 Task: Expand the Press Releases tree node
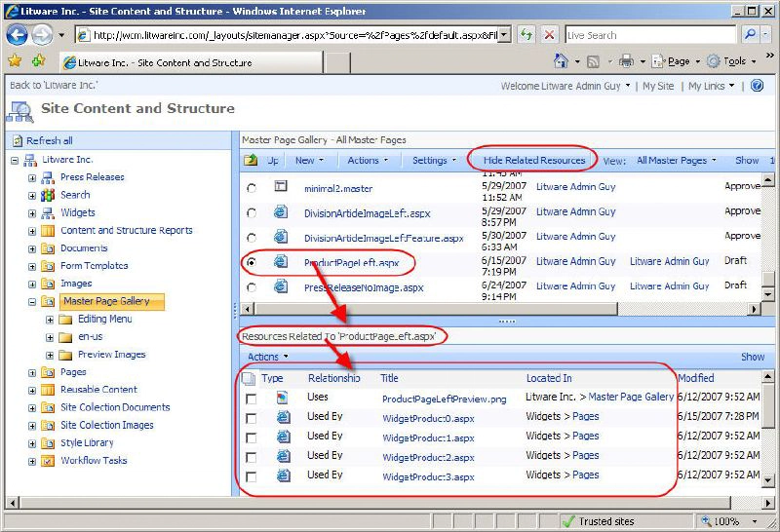32,178
